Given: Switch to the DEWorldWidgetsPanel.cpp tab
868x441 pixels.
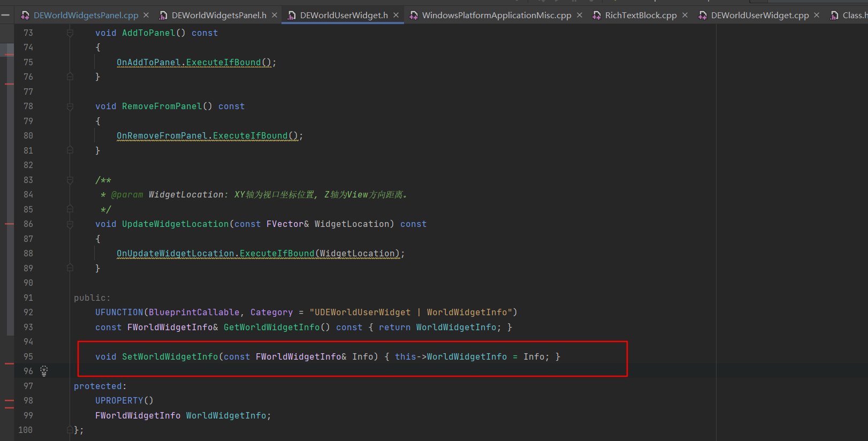Looking at the screenshot, I should [86, 16].
